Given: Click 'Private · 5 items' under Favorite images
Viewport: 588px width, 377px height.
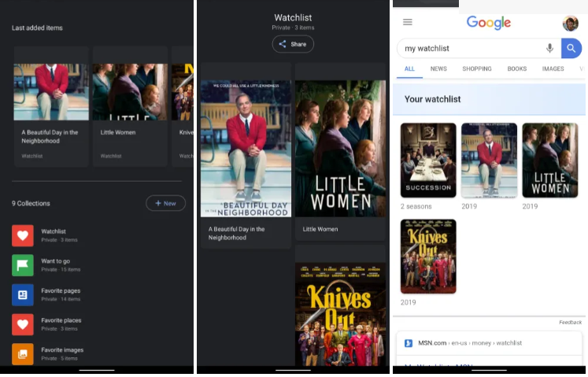Looking at the screenshot, I should [59, 359].
